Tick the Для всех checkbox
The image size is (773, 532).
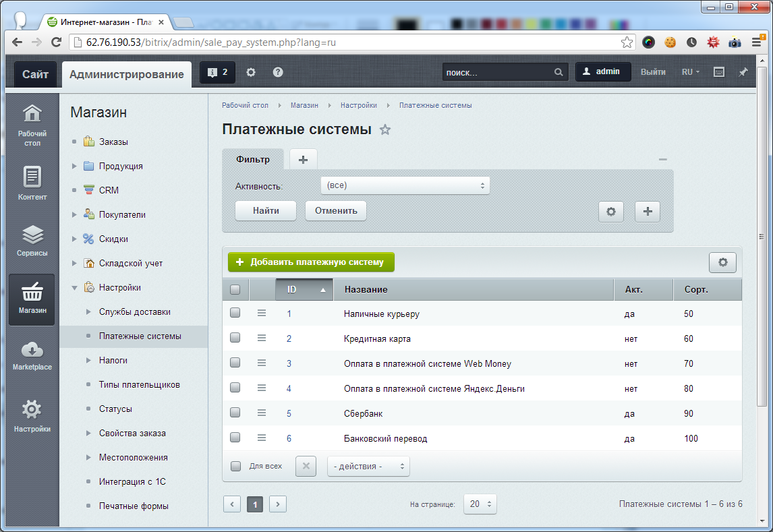point(235,466)
